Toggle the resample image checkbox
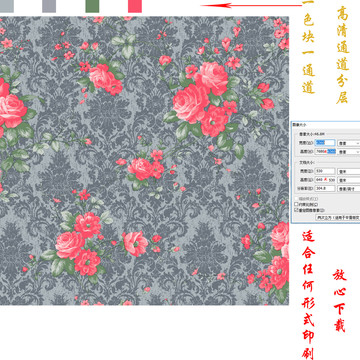 pos(296,210)
